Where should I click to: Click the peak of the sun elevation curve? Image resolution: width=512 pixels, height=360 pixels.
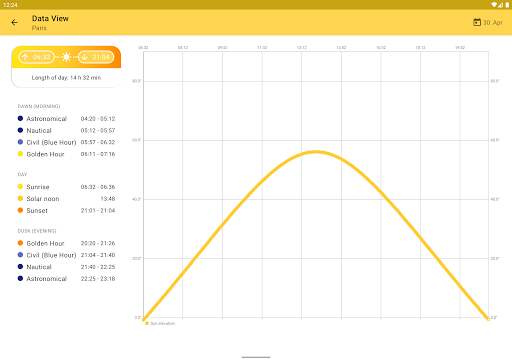tap(316, 152)
